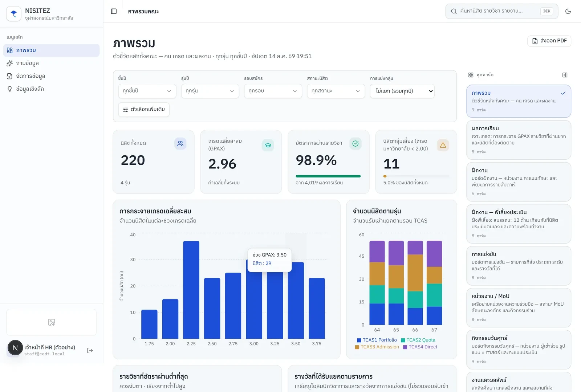
Task: Open the สถานะนิสิต dropdown
Action: pyautogui.click(x=336, y=91)
